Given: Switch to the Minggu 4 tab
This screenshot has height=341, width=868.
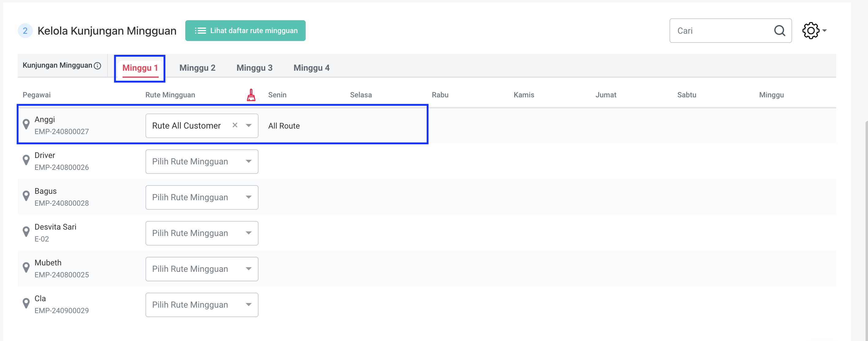Looking at the screenshot, I should [311, 68].
